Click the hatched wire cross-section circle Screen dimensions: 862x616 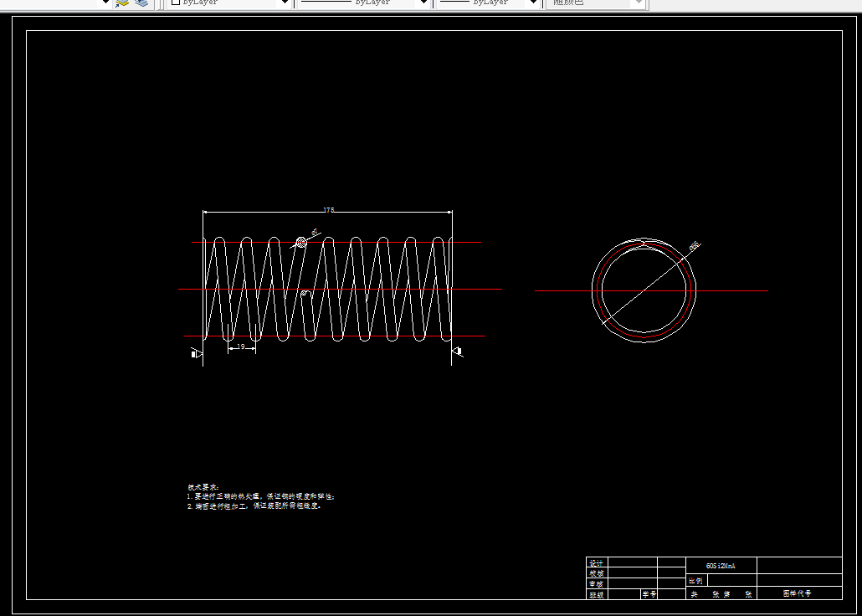point(300,241)
